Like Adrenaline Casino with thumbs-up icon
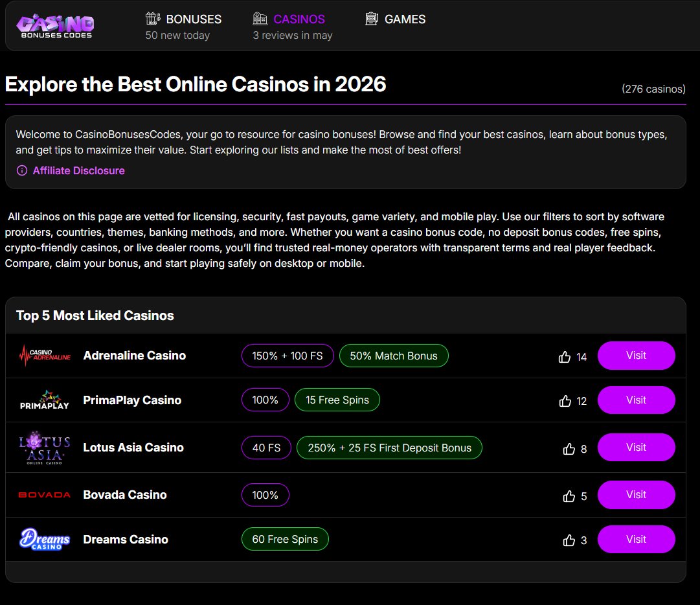 564,357
